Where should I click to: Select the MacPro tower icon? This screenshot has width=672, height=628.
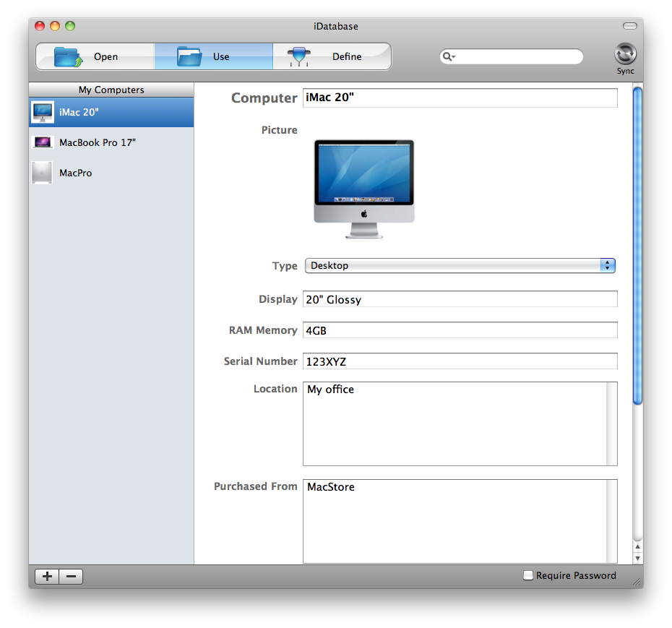43,173
